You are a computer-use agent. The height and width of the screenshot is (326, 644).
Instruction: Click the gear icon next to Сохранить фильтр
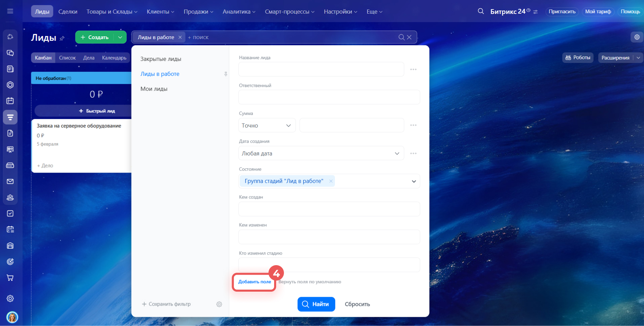coord(219,304)
